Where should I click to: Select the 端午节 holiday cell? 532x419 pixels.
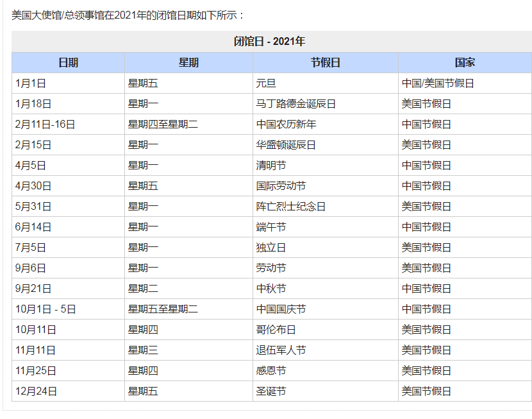click(x=271, y=227)
